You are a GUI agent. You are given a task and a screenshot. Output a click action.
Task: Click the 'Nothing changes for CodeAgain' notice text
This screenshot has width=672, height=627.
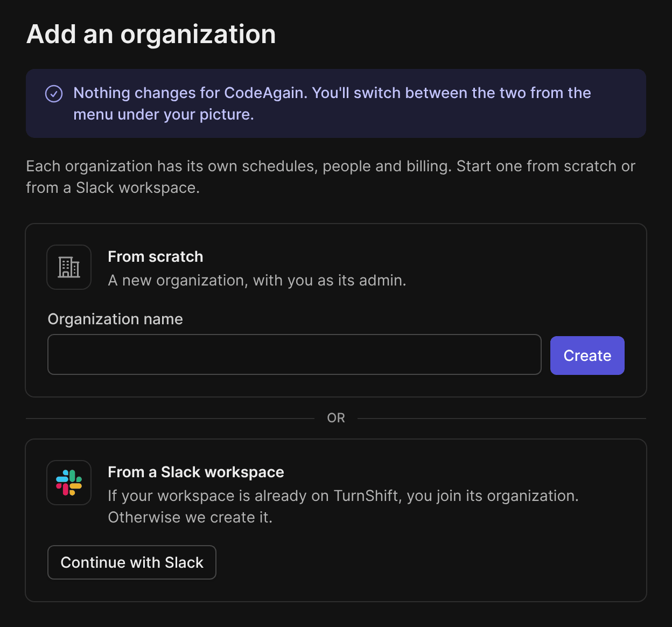(332, 103)
